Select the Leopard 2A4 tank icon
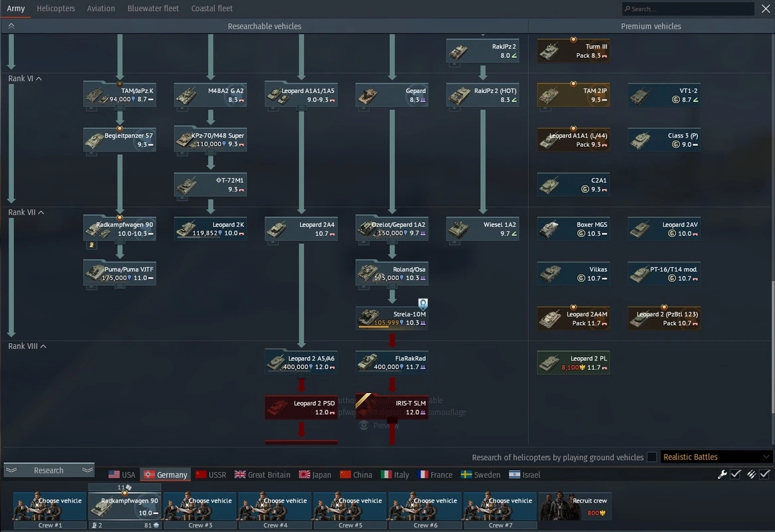Screen dimensions: 775x532 (x=301, y=229)
